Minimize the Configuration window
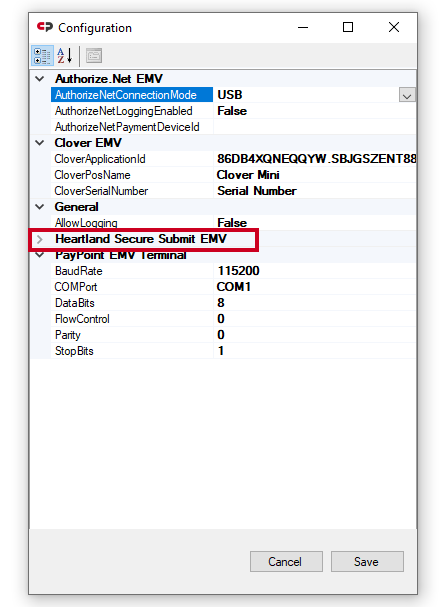This screenshot has width=439, height=607. (303, 27)
